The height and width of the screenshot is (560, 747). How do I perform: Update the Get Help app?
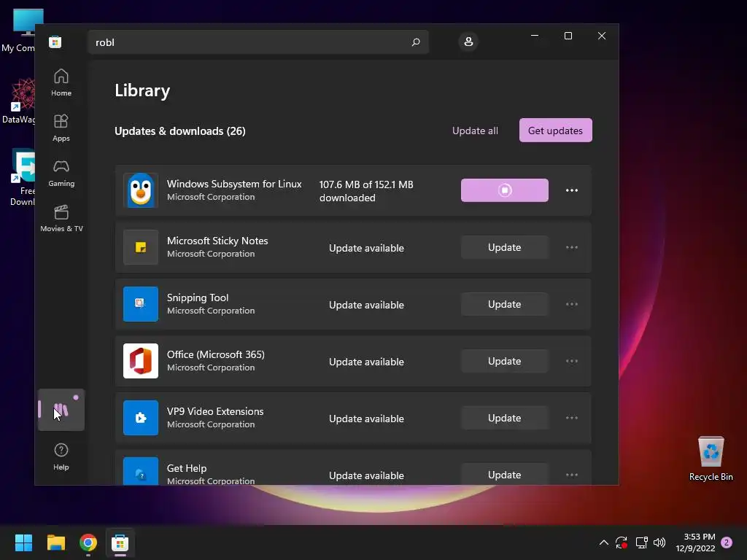pos(505,474)
